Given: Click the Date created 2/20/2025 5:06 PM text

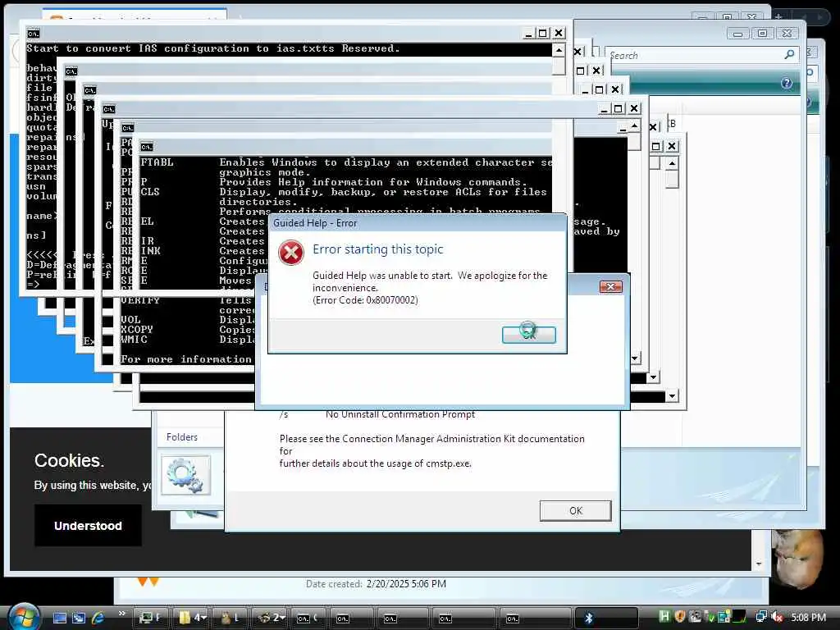Looking at the screenshot, I should (376, 584).
